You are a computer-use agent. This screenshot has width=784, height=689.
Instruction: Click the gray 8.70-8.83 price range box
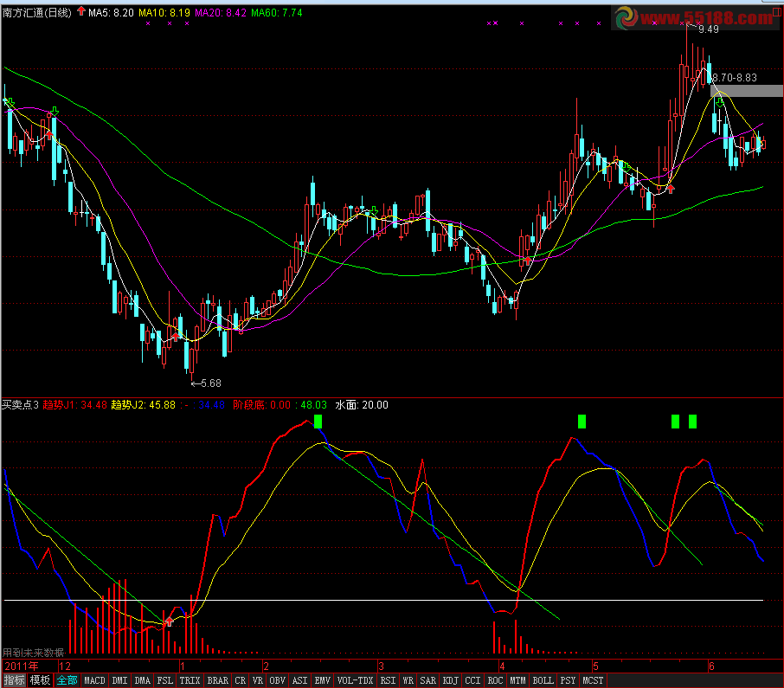tap(733, 90)
